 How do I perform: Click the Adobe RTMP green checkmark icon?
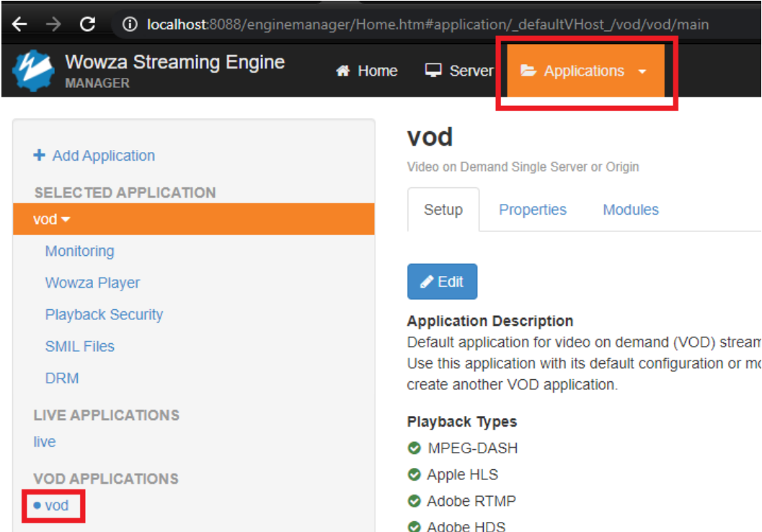414,501
